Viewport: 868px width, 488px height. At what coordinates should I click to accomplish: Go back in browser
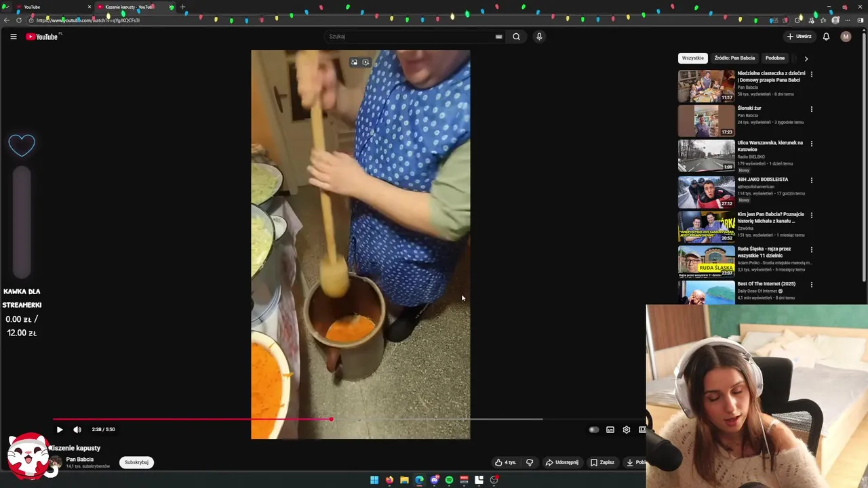click(x=6, y=20)
